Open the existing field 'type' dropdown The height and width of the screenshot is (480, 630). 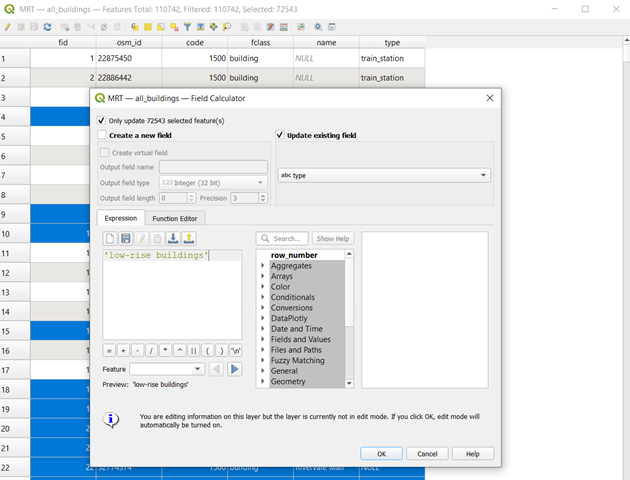click(384, 175)
